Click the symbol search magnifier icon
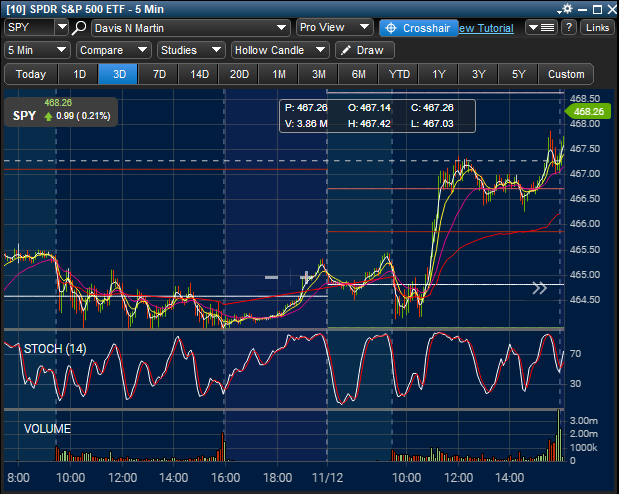 (79, 28)
